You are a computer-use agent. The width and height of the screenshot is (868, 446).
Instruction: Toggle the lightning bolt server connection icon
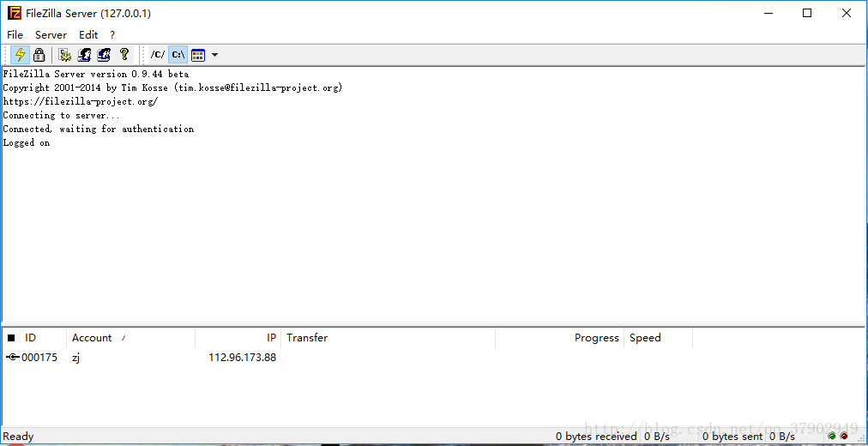pos(21,55)
